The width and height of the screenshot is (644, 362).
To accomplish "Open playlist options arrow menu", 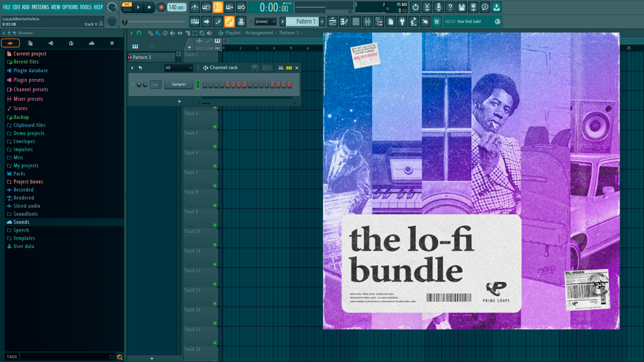I will (132, 33).
